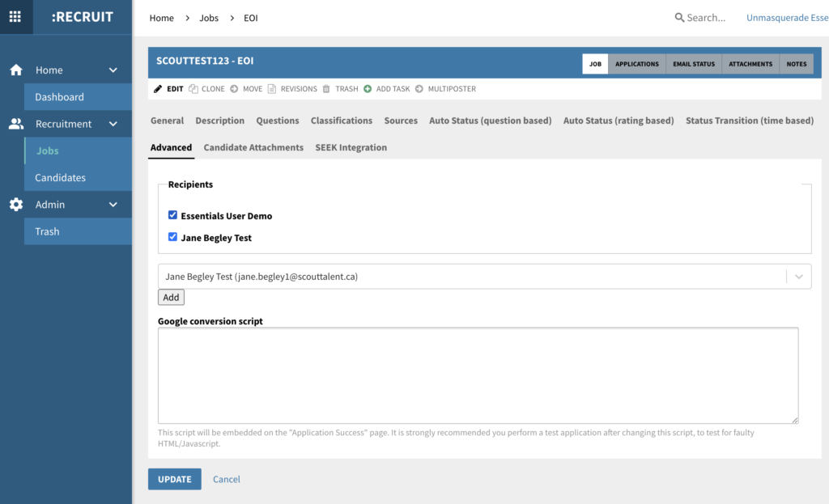
Task: Click the search magnifier icon
Action: click(x=679, y=18)
